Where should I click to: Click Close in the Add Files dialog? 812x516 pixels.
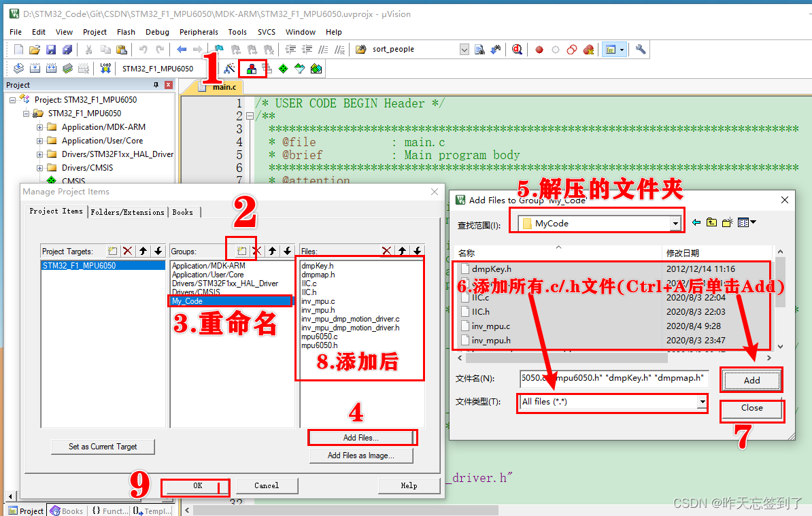coord(752,408)
